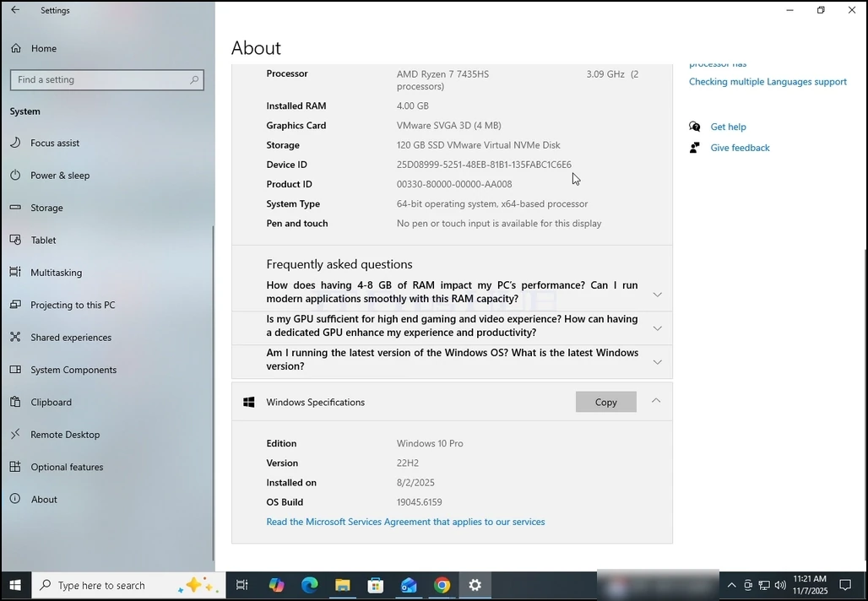The width and height of the screenshot is (868, 601).
Task: Click the volume speaker tray icon
Action: (780, 586)
